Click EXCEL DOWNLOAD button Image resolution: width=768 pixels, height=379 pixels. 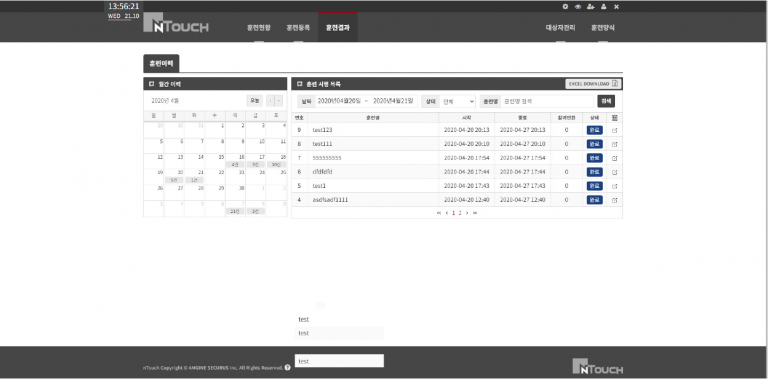593,84
